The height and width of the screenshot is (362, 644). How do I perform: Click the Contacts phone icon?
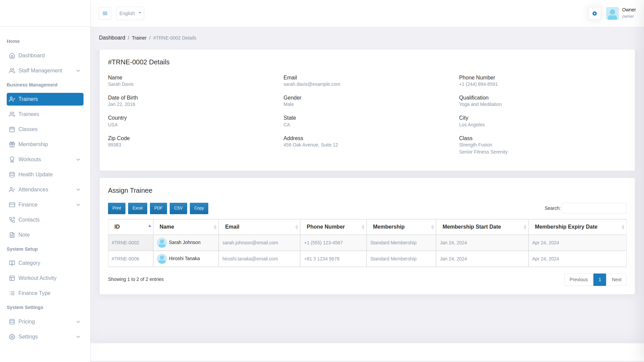12,220
